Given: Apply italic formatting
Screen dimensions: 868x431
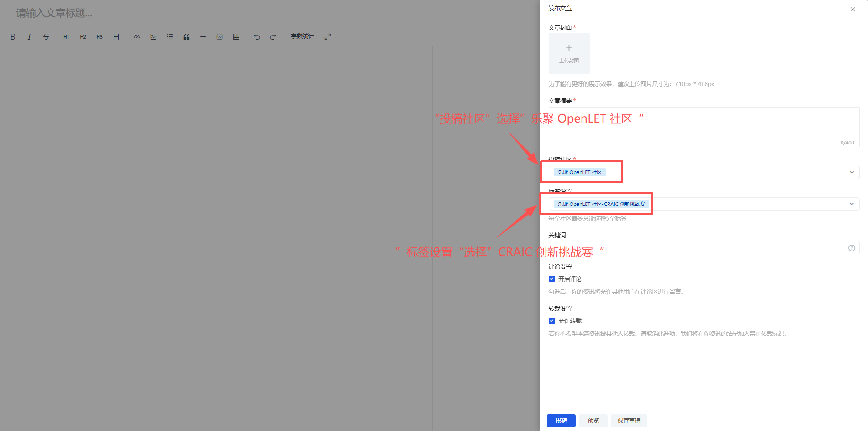Looking at the screenshot, I should (29, 37).
